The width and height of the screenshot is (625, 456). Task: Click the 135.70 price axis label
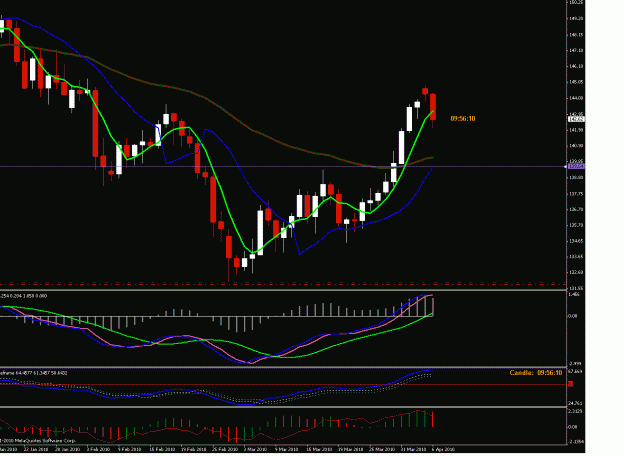click(x=577, y=225)
